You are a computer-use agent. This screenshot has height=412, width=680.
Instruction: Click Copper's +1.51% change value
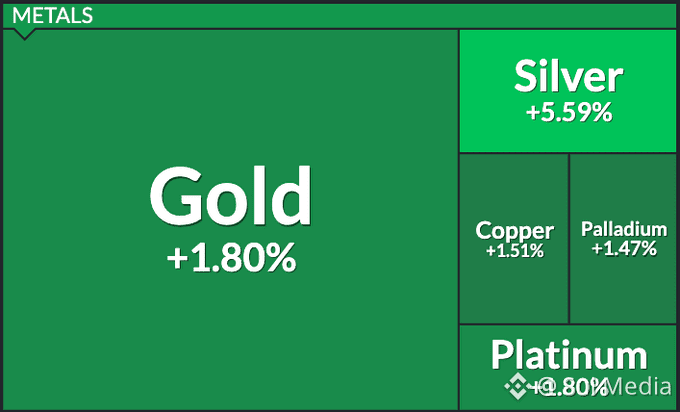(x=515, y=251)
